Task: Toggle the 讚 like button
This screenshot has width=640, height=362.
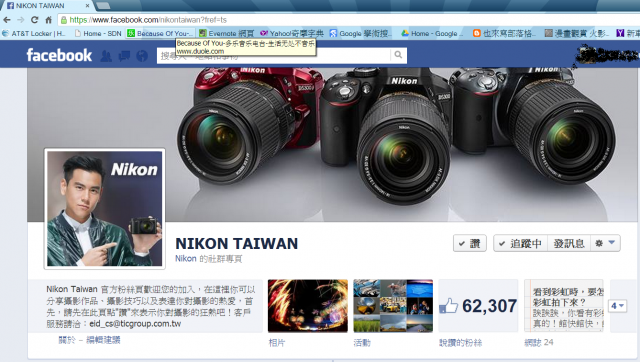Action: 470,243
